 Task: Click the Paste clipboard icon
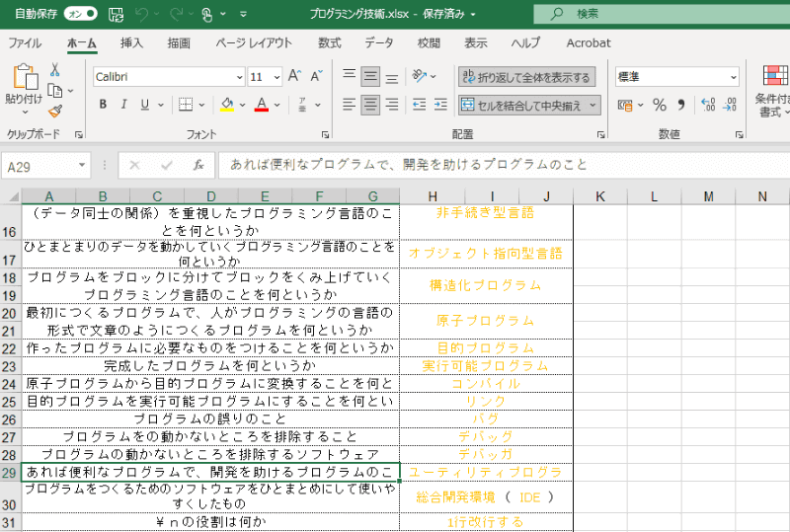click(x=26, y=77)
